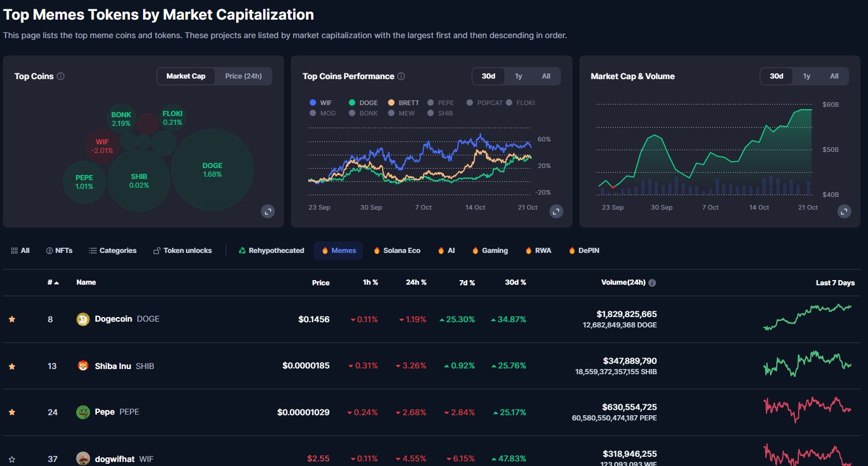Open the Categories filter

coord(113,251)
